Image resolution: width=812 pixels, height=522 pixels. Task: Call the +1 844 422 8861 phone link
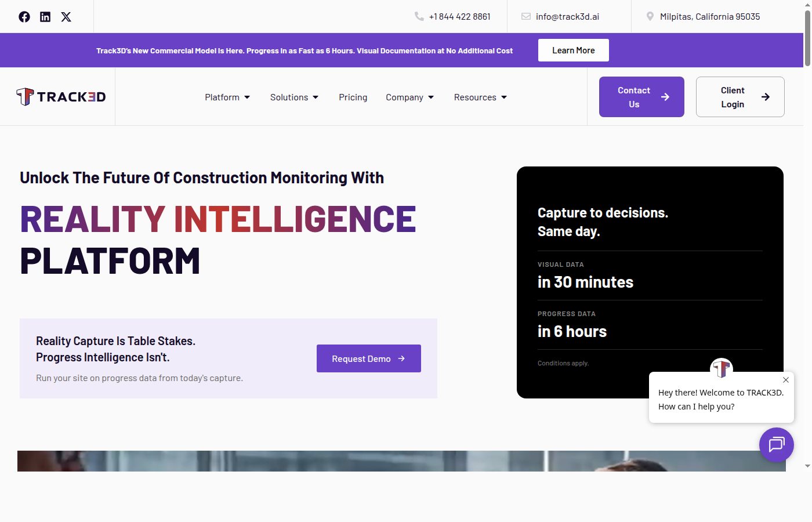click(460, 17)
